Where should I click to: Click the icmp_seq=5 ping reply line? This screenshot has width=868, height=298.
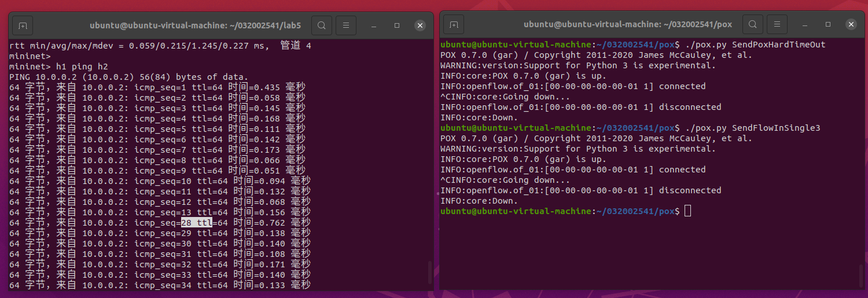(x=157, y=129)
